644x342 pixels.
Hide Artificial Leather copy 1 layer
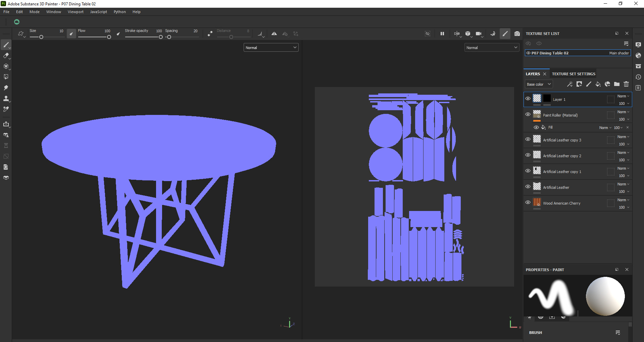[528, 171]
